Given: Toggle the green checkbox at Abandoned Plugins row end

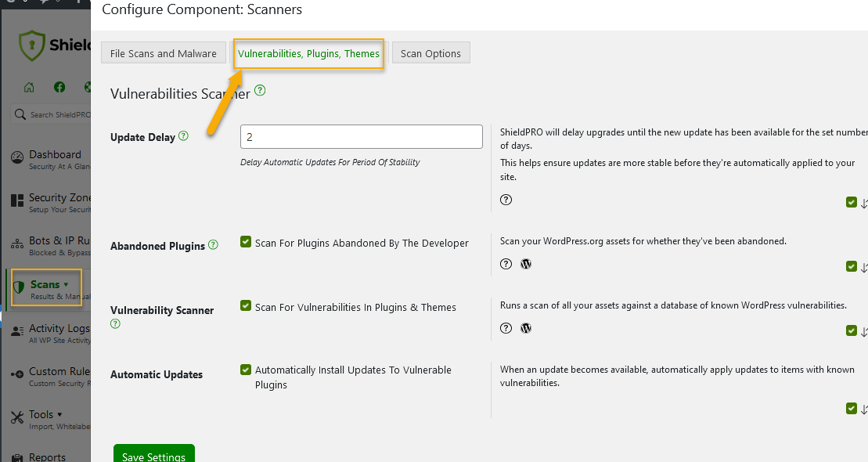Looking at the screenshot, I should click(x=852, y=266).
